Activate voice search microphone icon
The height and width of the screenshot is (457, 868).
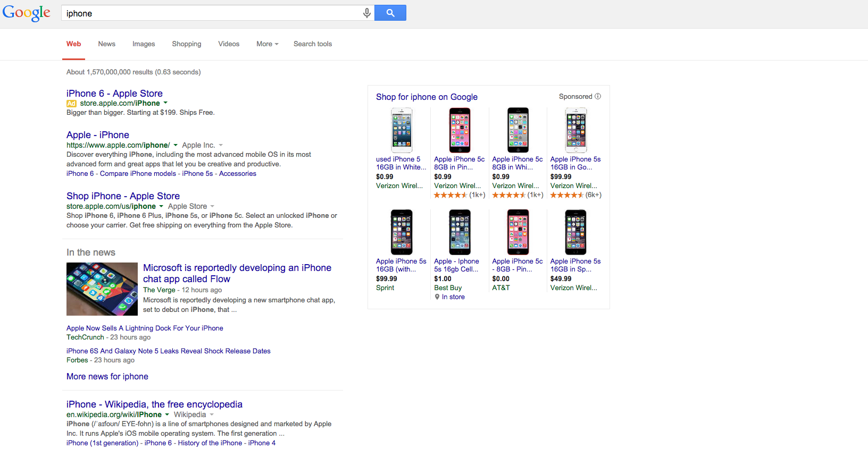coord(367,13)
